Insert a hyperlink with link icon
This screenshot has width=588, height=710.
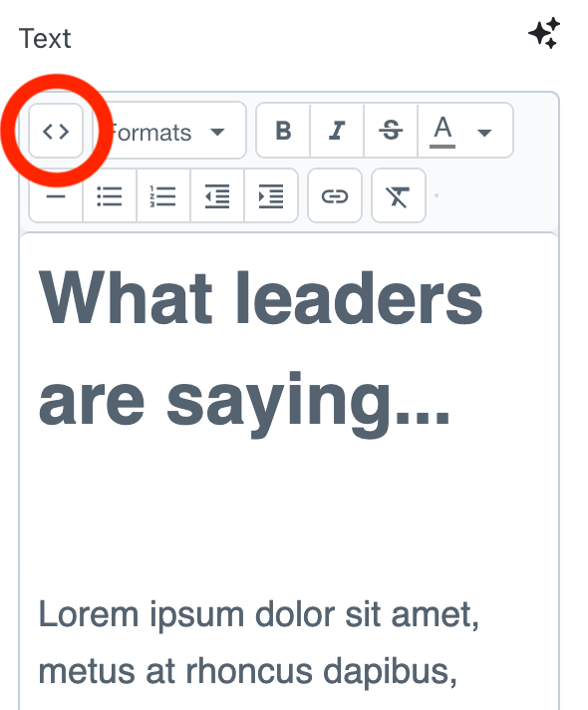pos(335,196)
